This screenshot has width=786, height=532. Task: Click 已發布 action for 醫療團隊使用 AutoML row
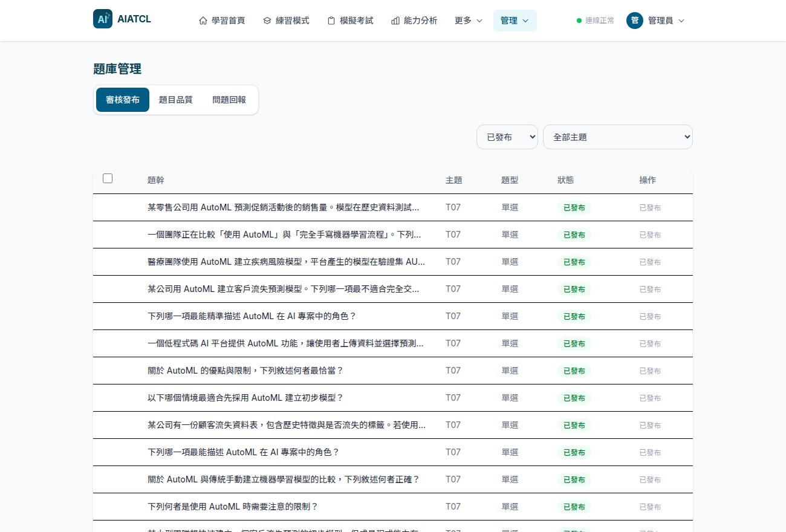[650, 262]
